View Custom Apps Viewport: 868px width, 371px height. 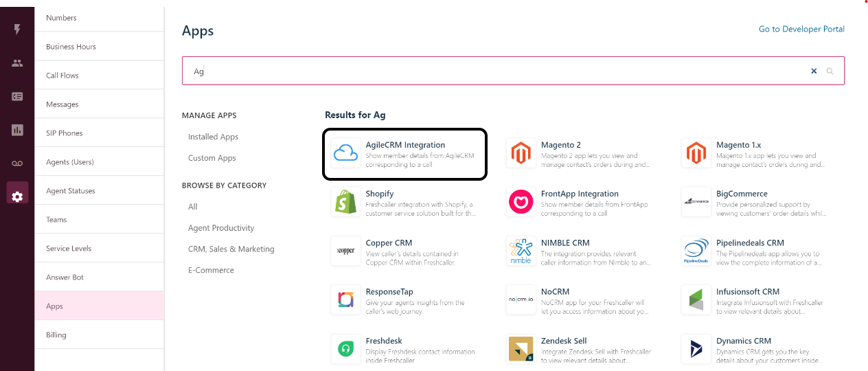coord(212,158)
